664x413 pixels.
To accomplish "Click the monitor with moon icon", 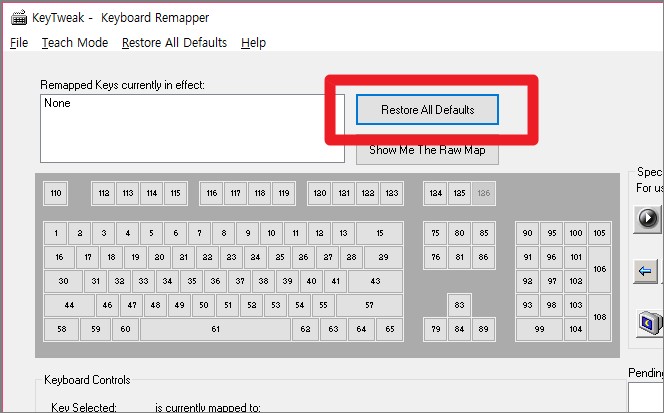I will tap(650, 323).
